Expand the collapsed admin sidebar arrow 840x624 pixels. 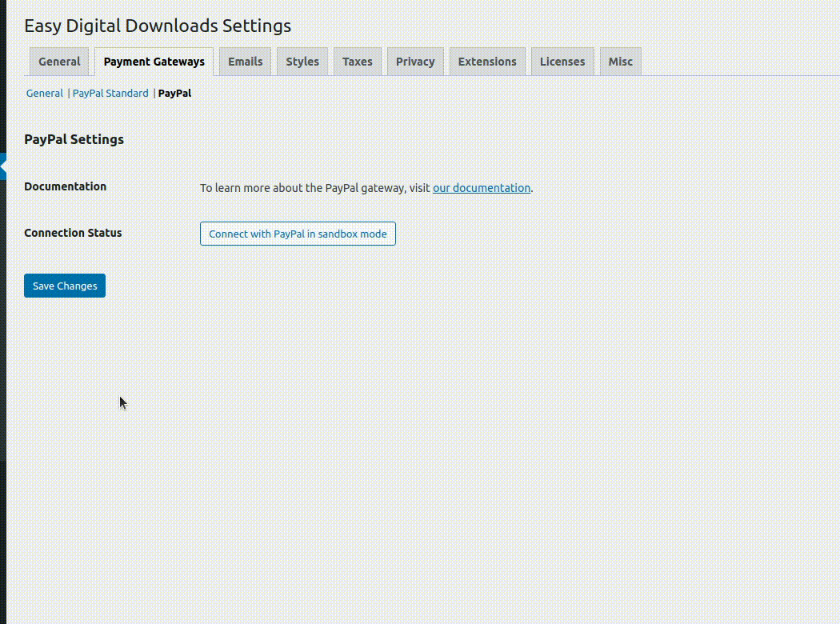click(x=3, y=166)
